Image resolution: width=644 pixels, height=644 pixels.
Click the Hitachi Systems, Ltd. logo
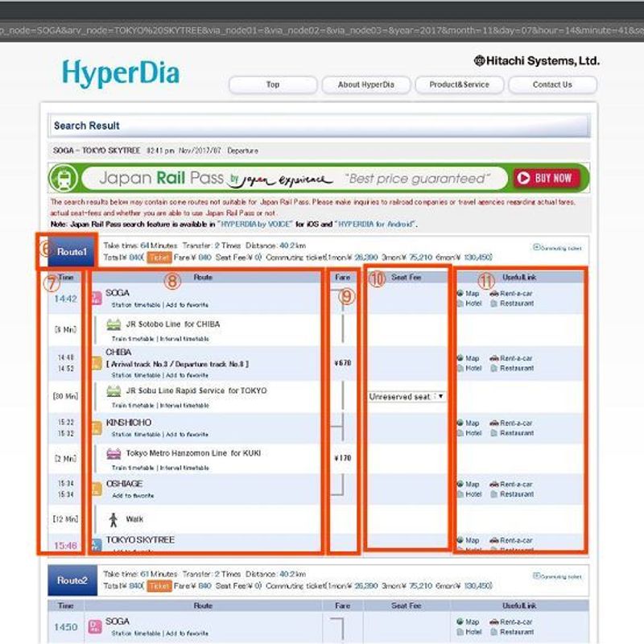click(536, 61)
